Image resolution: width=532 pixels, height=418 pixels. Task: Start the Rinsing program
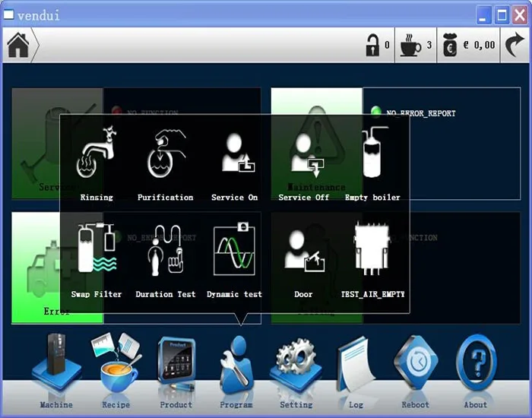pyautogui.click(x=96, y=157)
